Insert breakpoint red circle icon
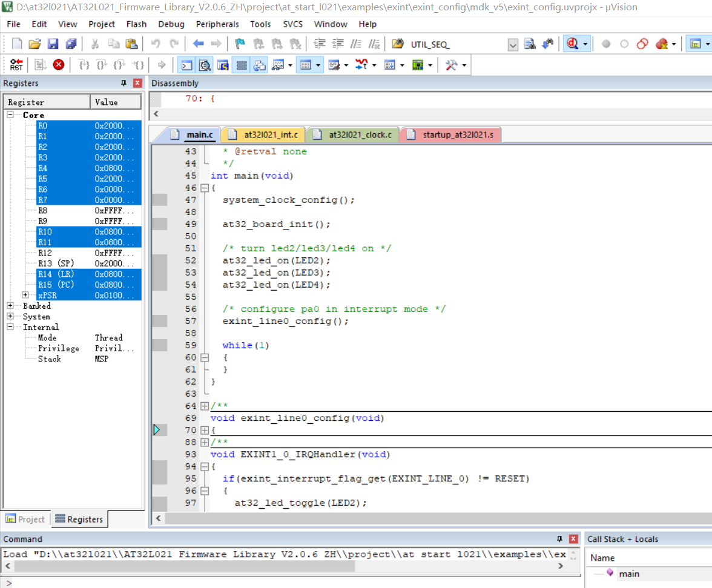The width and height of the screenshot is (712, 588). (x=605, y=44)
